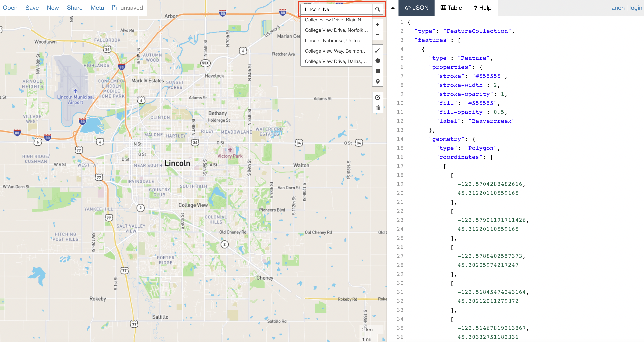
Task: Click the Lincoln Municipal Airport label
Action: click(75, 100)
